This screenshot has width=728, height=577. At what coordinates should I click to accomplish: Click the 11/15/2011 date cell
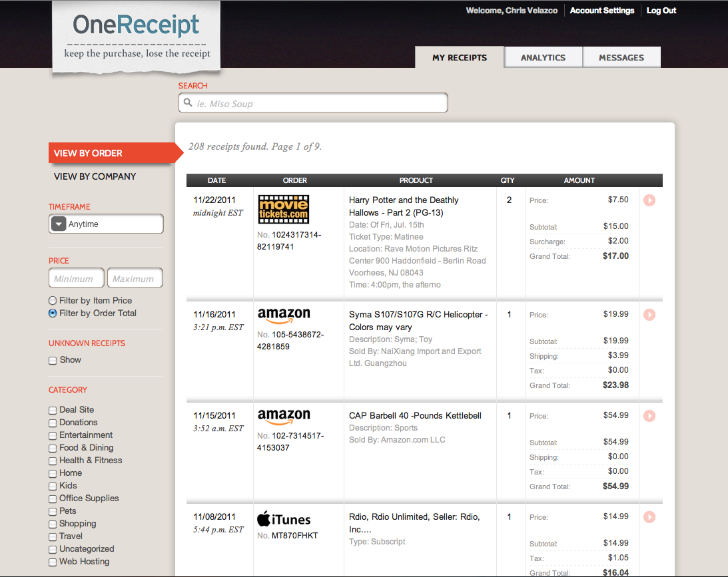pyautogui.click(x=214, y=415)
